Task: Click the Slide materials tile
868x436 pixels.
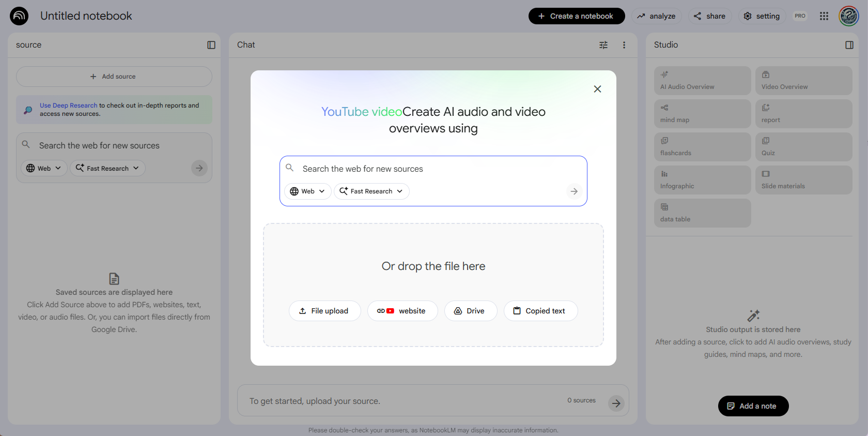Action: pos(803,180)
